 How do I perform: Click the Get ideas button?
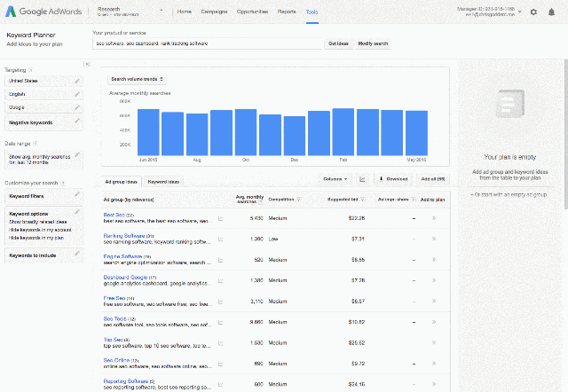338,43
